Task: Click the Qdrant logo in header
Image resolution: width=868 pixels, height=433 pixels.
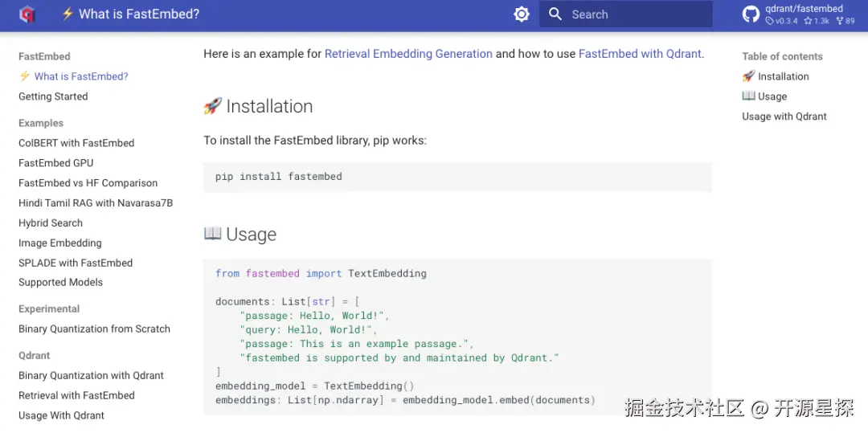Action: pos(27,14)
